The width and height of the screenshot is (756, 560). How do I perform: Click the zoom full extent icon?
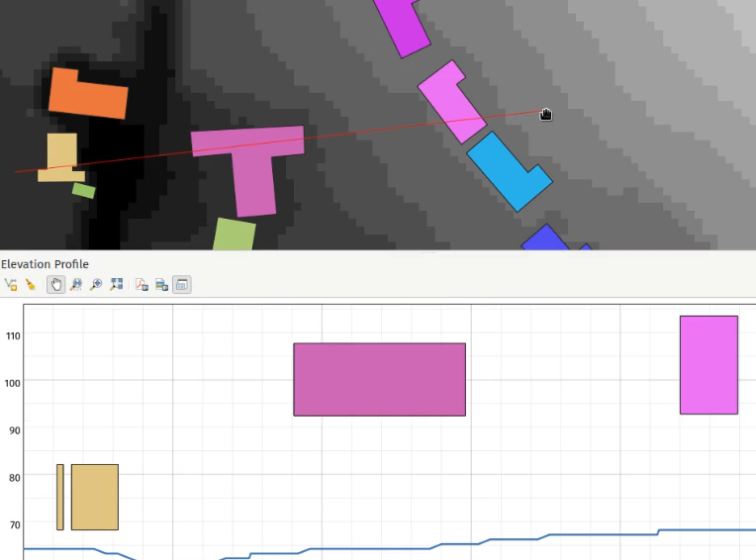(117, 285)
